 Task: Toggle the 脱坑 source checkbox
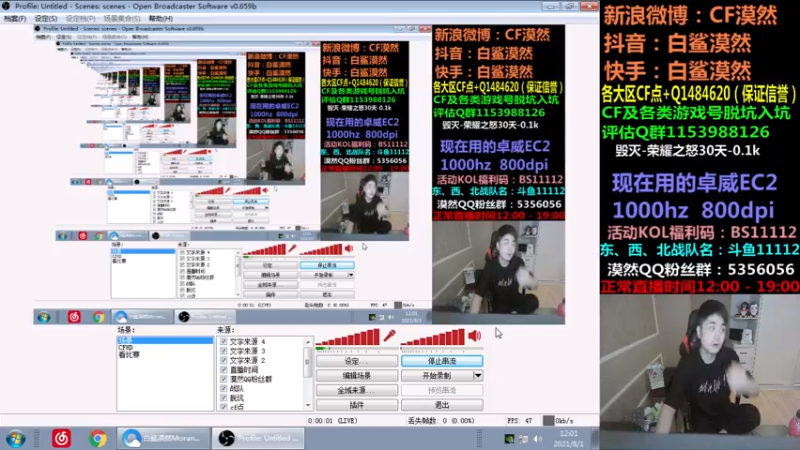click(223, 398)
